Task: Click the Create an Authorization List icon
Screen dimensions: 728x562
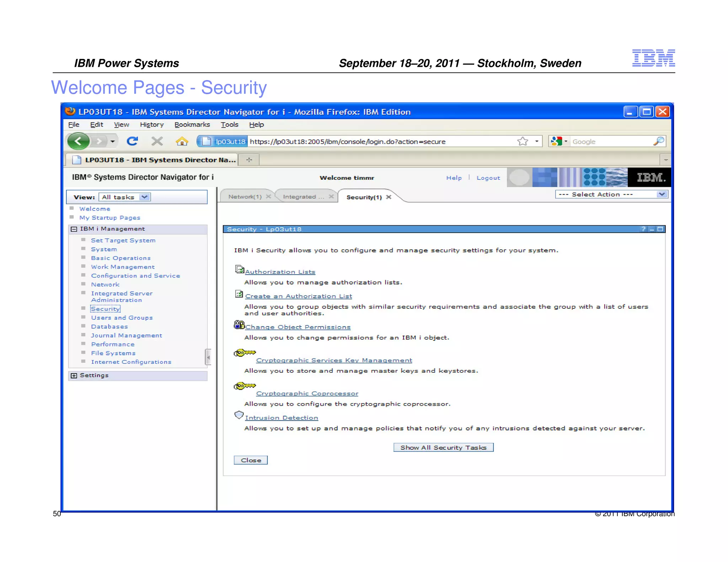Action: (239, 294)
